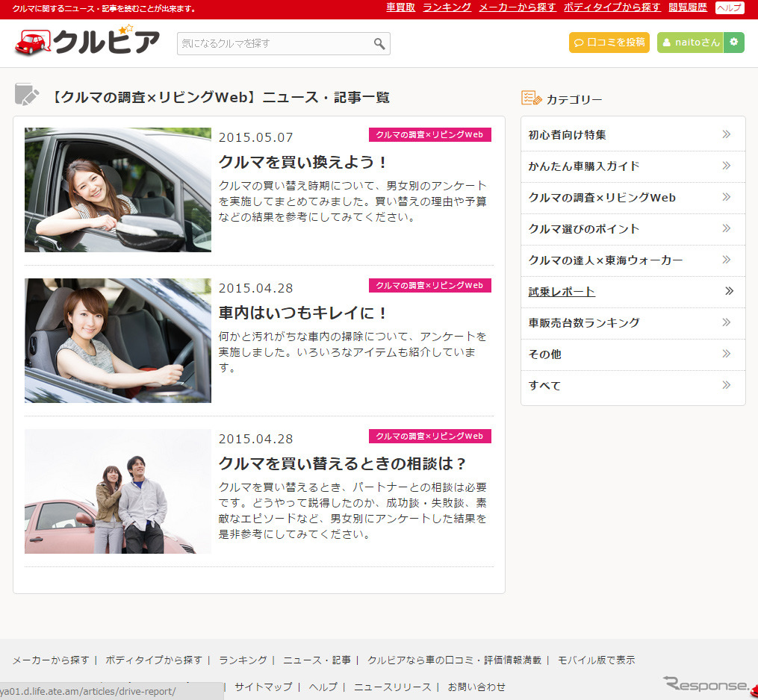This screenshot has height=700, width=758.
Task: Click the memo-pencil icon beside the news heading
Action: point(27,96)
